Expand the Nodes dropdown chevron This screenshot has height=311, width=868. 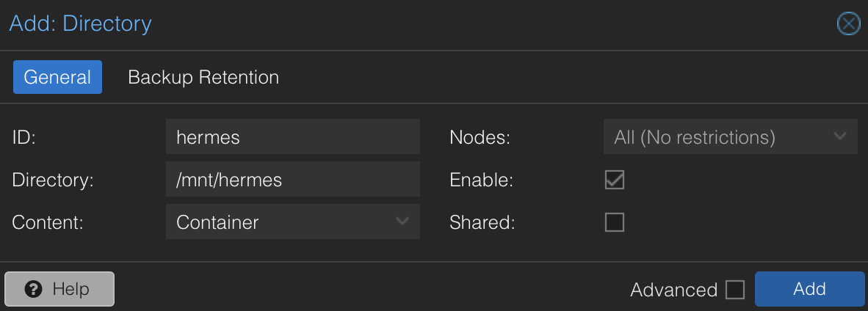[x=841, y=136]
